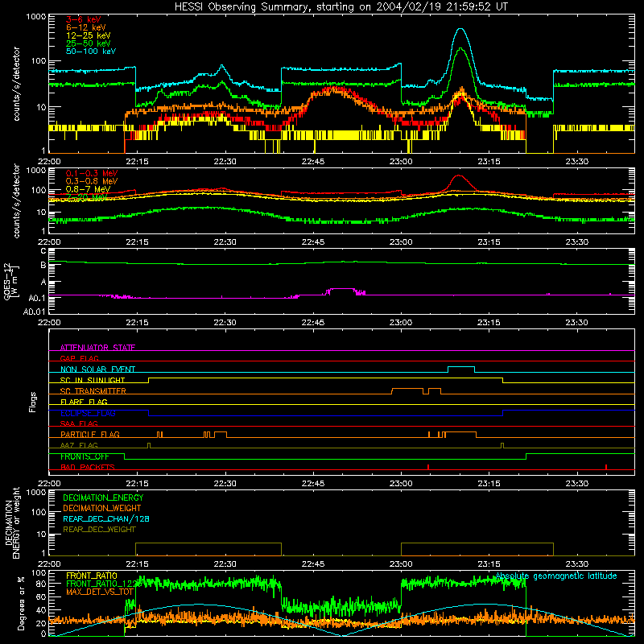The height and width of the screenshot is (644, 644).
Task: Click the C class tick on GOES axis
Action: click(43, 250)
